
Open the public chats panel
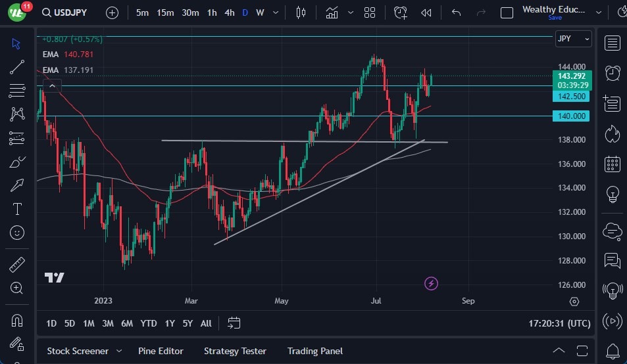tap(613, 231)
